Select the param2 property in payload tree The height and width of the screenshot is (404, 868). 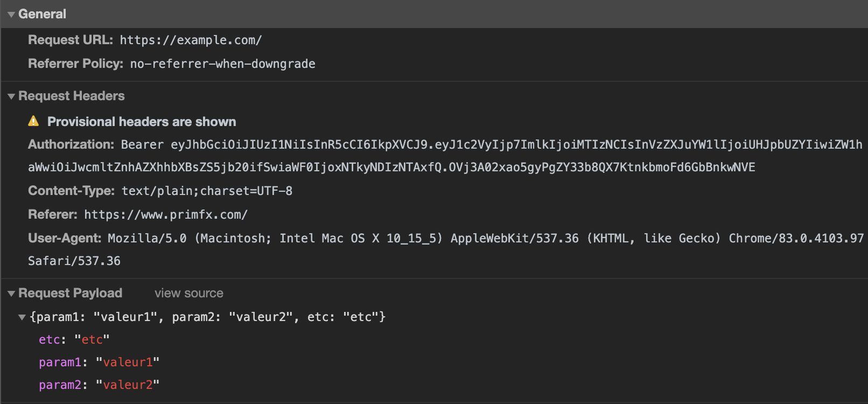pos(60,385)
